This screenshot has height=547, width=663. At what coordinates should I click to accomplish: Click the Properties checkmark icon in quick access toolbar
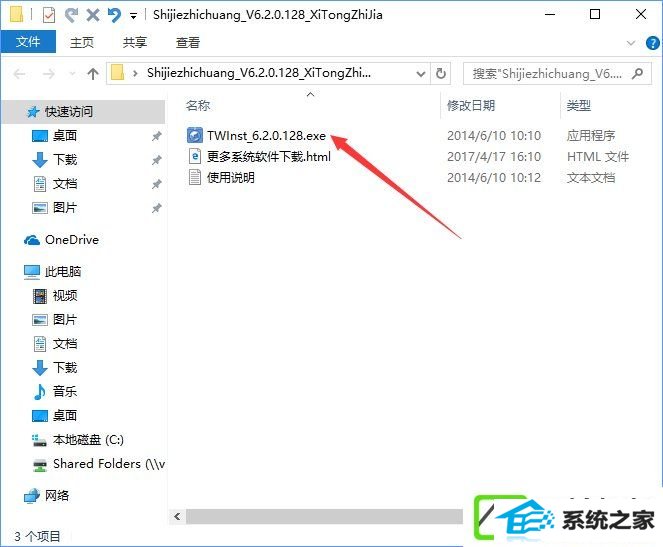[49, 15]
